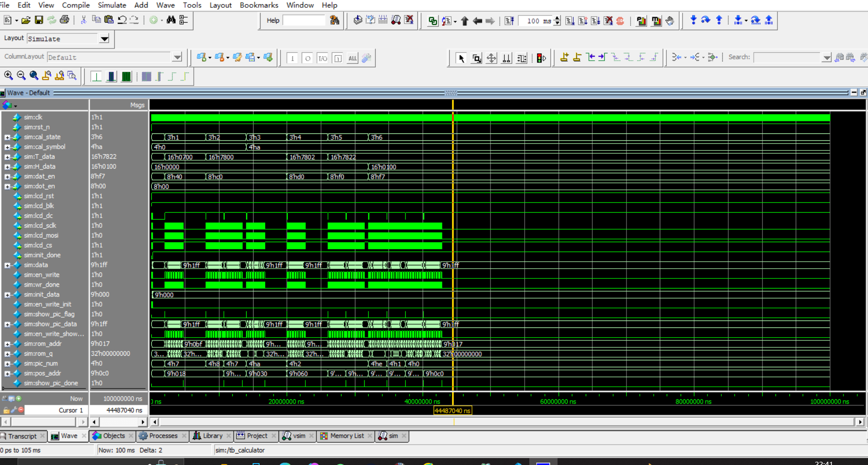Click Find Next Transition icon

coord(602,57)
